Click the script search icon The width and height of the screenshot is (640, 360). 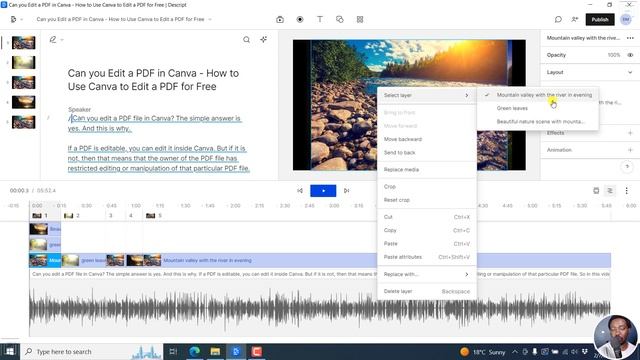point(247,40)
